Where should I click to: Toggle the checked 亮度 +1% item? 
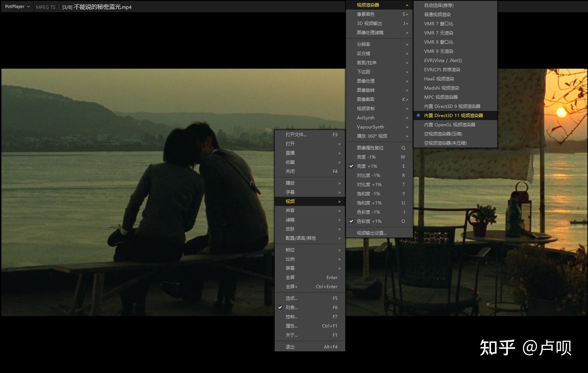pyautogui.click(x=367, y=166)
